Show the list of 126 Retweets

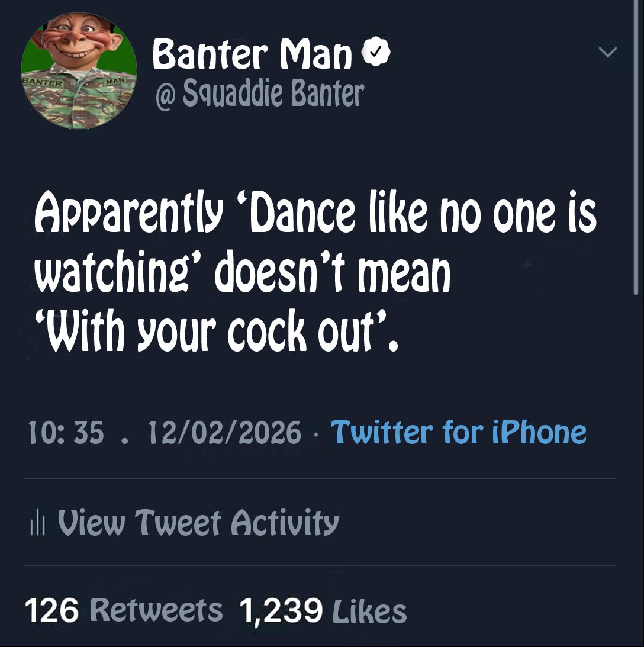[x=124, y=610]
